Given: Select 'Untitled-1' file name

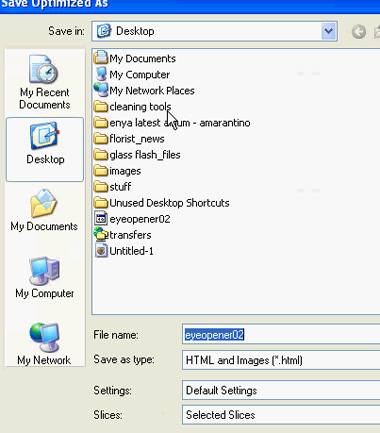Looking at the screenshot, I should [x=131, y=251].
